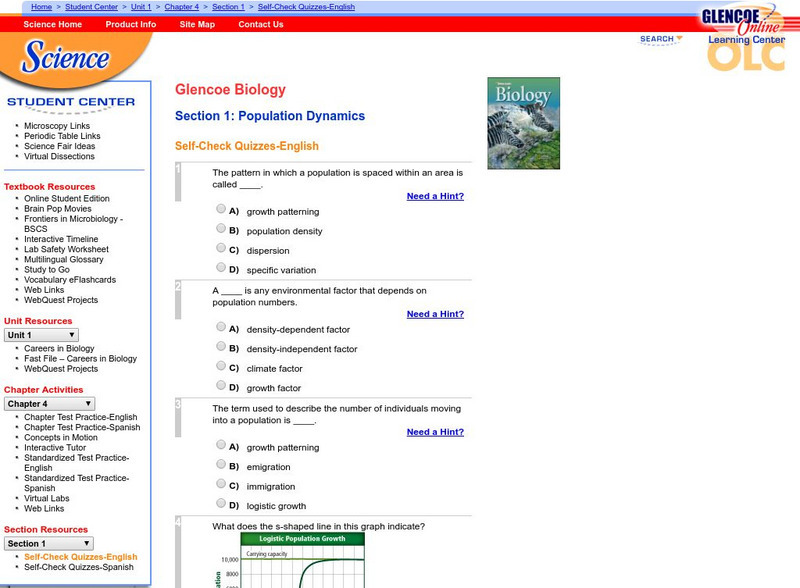Click Need a Hint for question 2
800x588 pixels.
coord(435,314)
